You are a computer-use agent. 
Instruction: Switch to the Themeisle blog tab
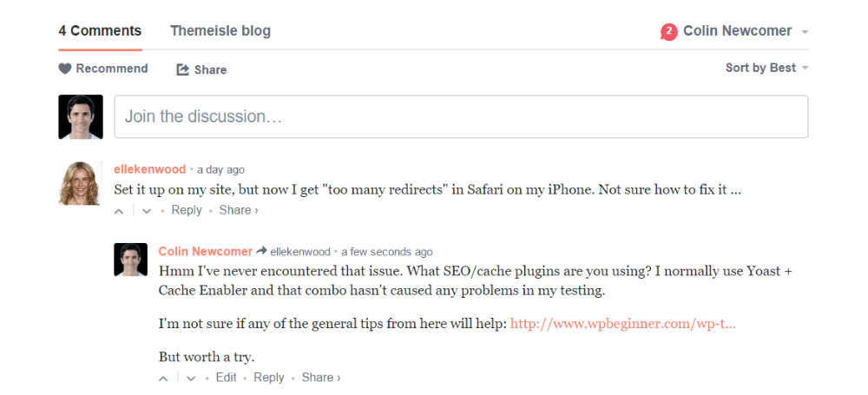pos(220,31)
